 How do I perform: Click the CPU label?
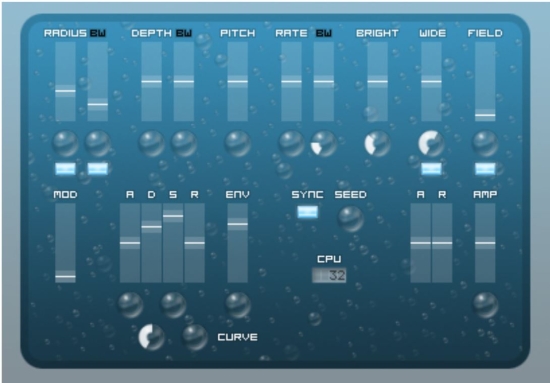[329, 259]
